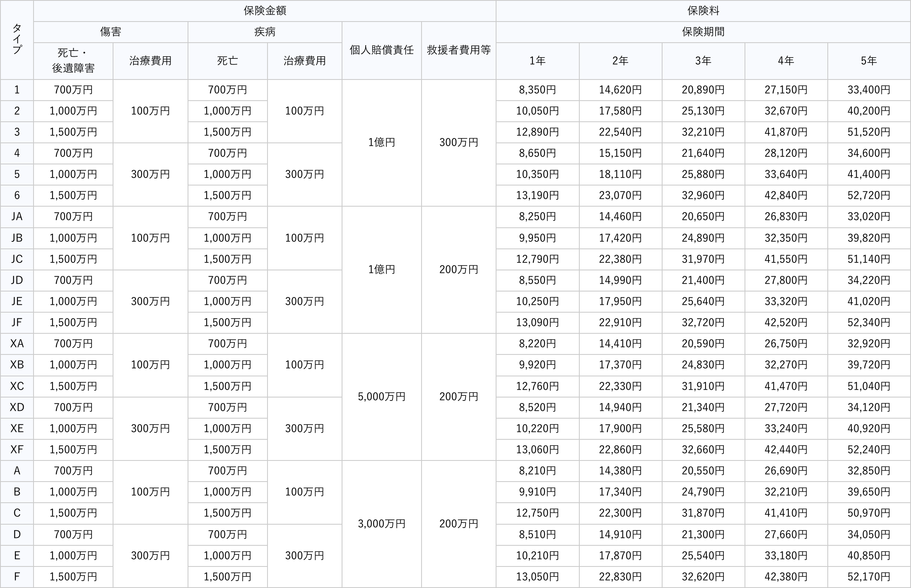Click the 保険金額 header cell
The height and width of the screenshot is (588, 911).
[x=265, y=11]
